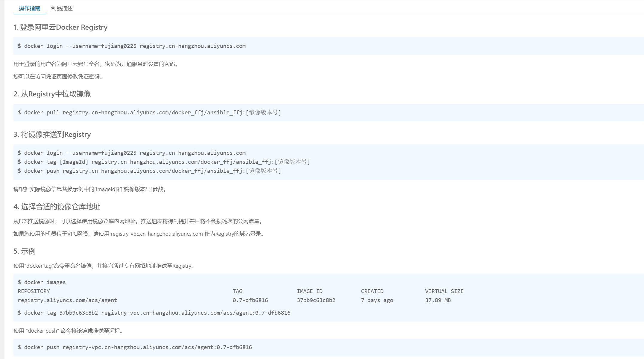This screenshot has width=644, height=359.
Task: Click the first docker login command
Action: [132, 46]
